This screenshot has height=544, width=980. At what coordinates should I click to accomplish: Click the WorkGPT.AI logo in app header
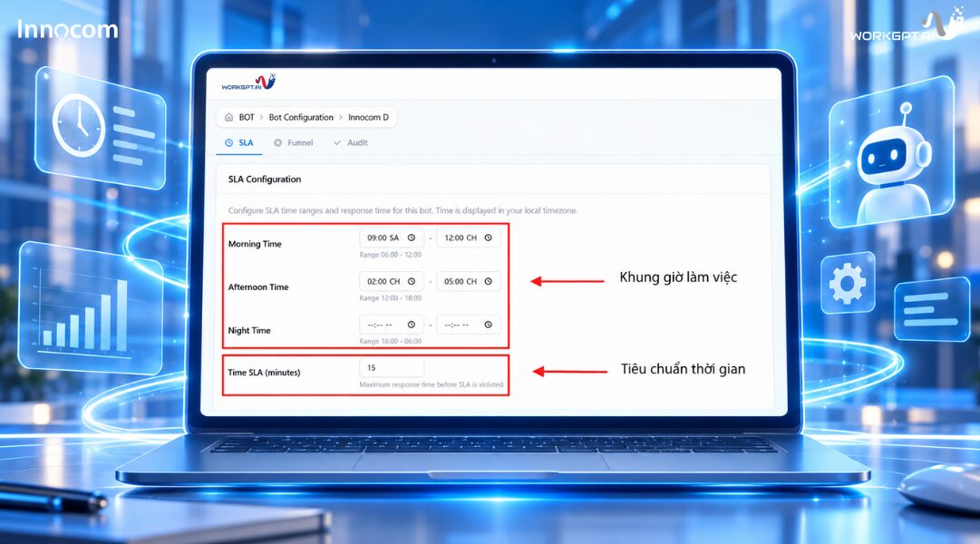248,83
